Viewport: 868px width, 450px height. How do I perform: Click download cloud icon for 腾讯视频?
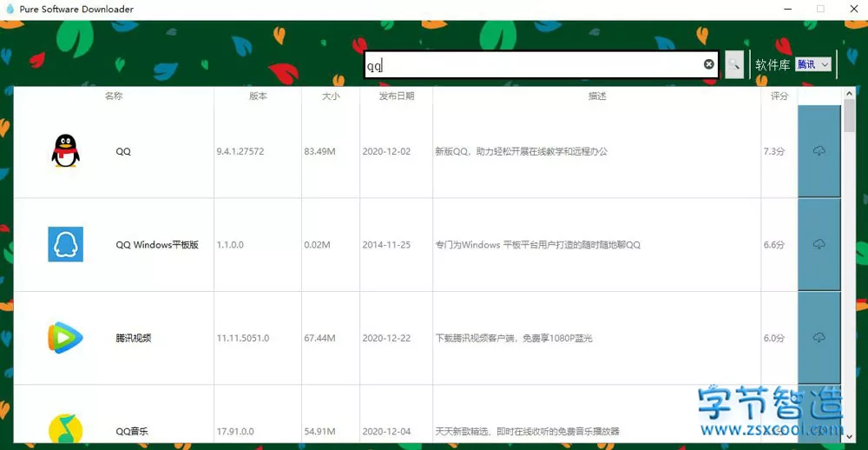tap(819, 337)
